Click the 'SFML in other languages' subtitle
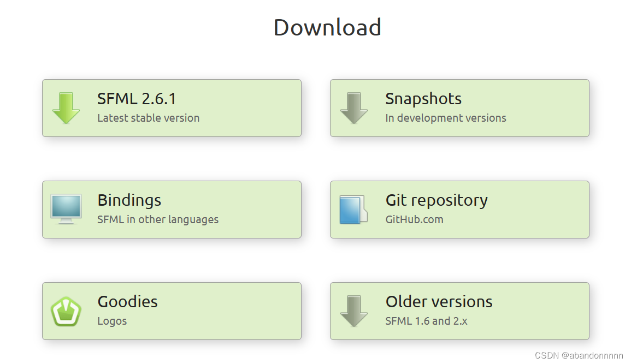This screenshot has width=631, height=364. pos(158,220)
